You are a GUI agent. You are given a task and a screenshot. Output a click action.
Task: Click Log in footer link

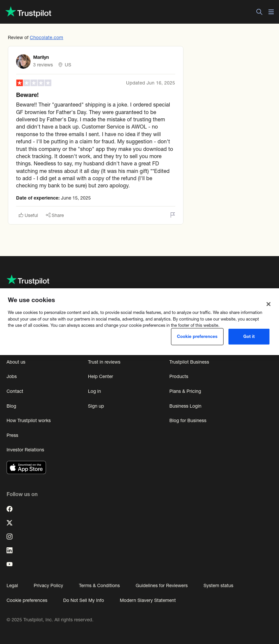point(94,391)
